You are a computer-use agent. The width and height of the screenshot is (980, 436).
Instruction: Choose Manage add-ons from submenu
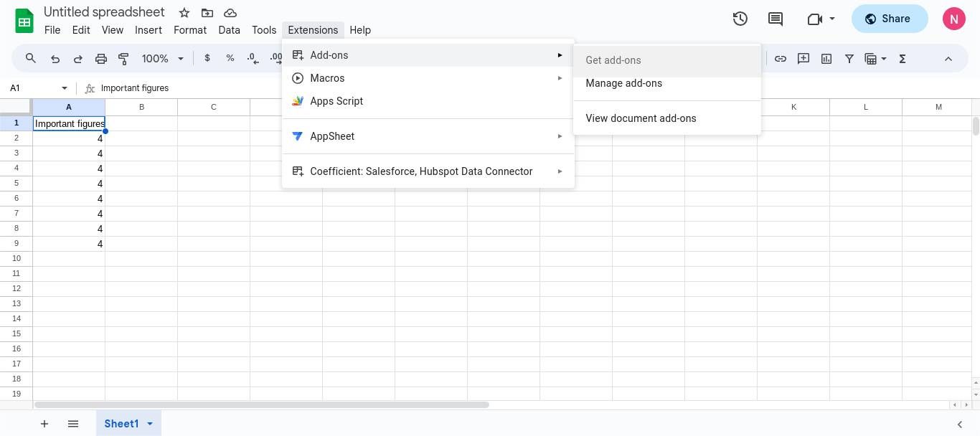tap(623, 83)
